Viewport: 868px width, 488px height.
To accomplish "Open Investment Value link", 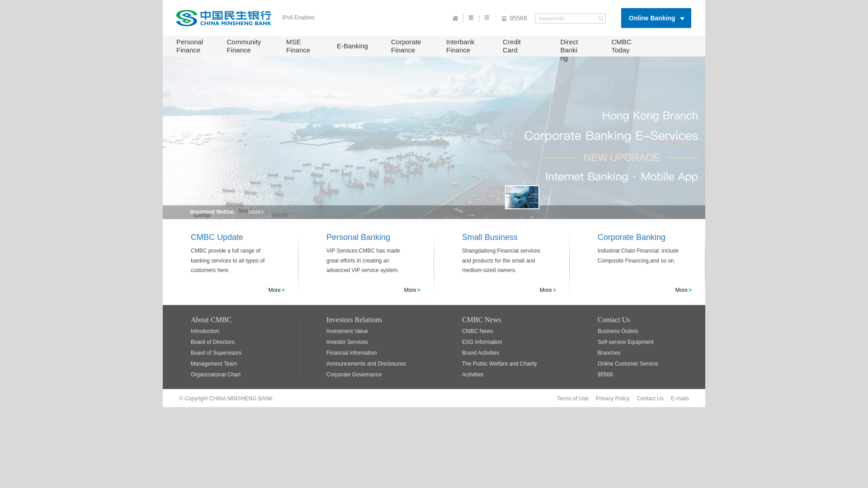I will (347, 331).
